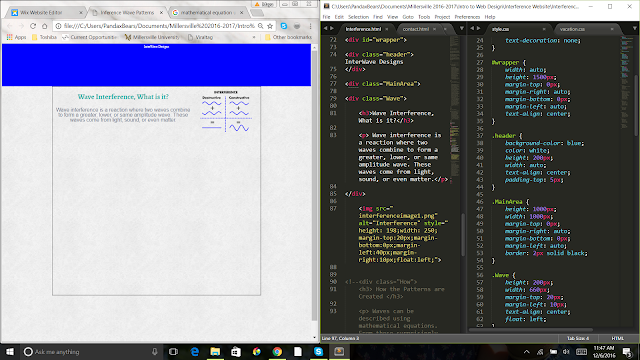The height and width of the screenshot is (360, 640).
Task: Close the Wix Website Editor tab
Action: [x=80, y=13]
